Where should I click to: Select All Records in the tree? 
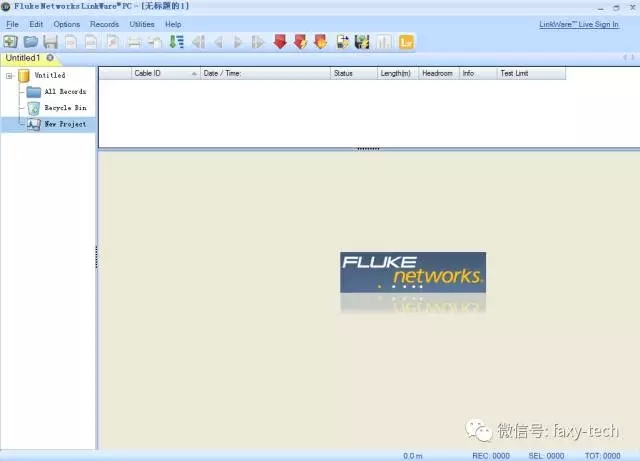click(65, 91)
